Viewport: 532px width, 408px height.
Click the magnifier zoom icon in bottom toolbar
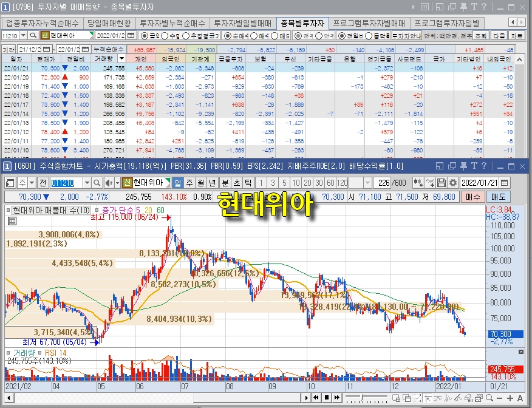pos(489,398)
